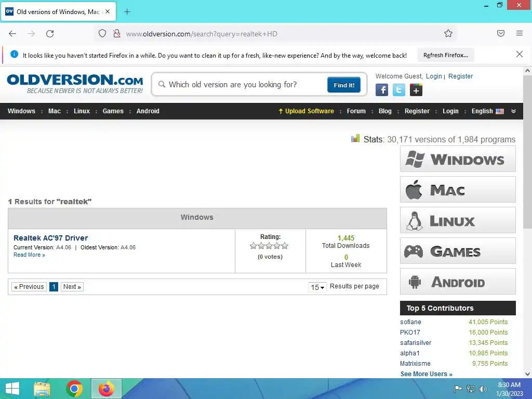Open the Mac menu in the nav bar
Image resolution: width=532 pixels, height=399 pixels.
coord(54,111)
